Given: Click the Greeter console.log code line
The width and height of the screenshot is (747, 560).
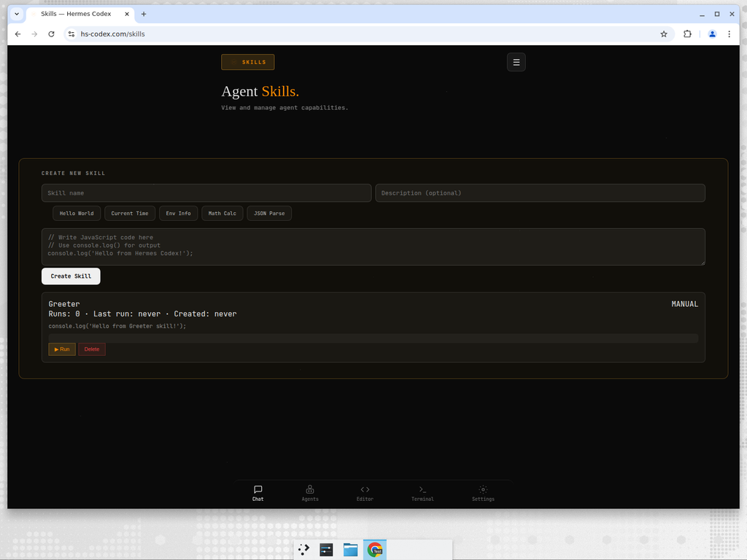Looking at the screenshot, I should pos(117,326).
